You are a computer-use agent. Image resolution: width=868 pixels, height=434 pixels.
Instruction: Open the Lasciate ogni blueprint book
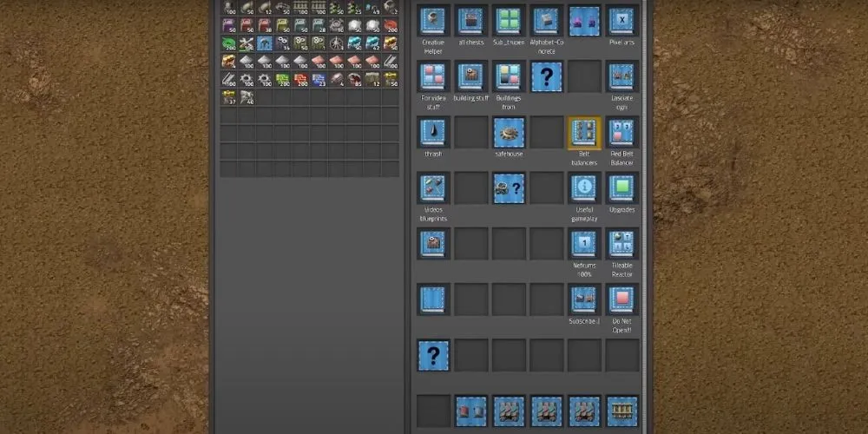[621, 76]
